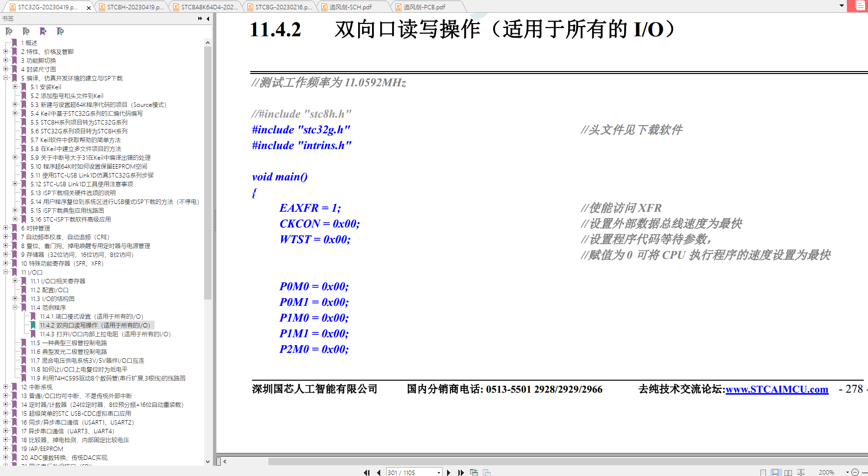Screen dimensions: 868x476
Task: Expand the 11.1 I/O口相关寄存器 node
Action: click(15, 281)
